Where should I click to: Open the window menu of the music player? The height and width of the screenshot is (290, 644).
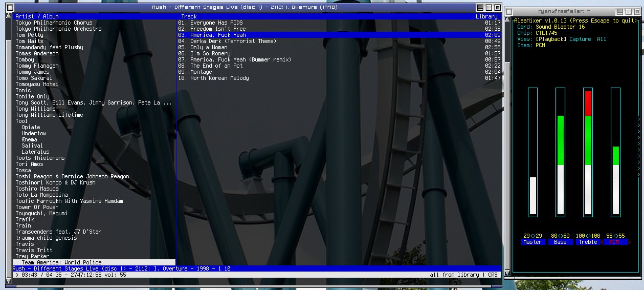pyautogui.click(x=9, y=8)
